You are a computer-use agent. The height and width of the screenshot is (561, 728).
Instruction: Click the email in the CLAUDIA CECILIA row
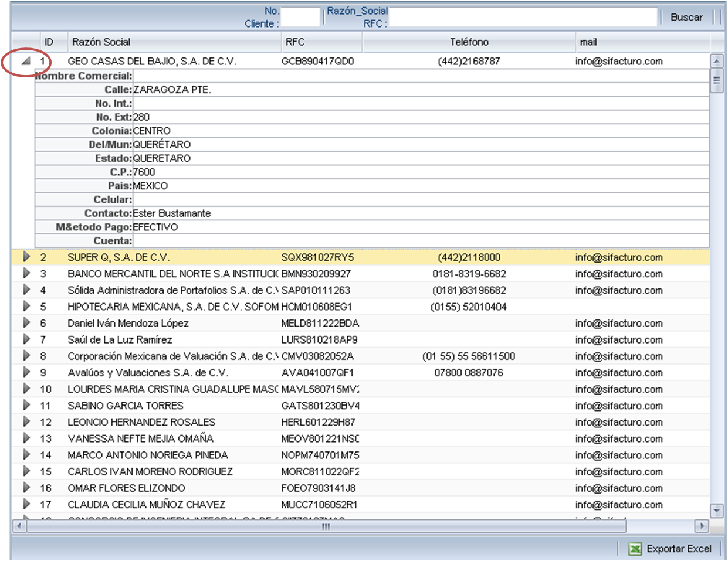click(x=619, y=505)
